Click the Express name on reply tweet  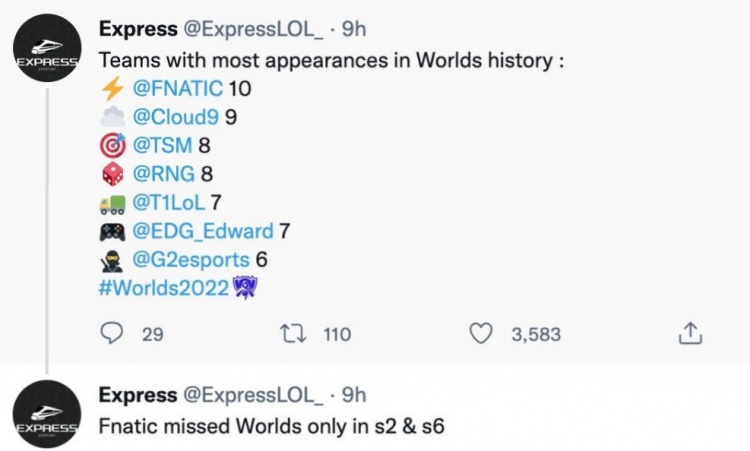click(138, 395)
